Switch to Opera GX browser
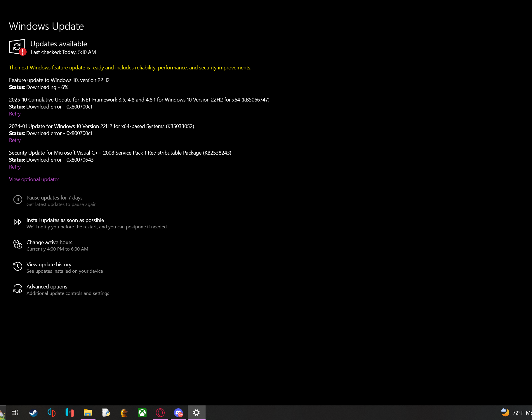Screen dimensions: 532x420 (160, 413)
